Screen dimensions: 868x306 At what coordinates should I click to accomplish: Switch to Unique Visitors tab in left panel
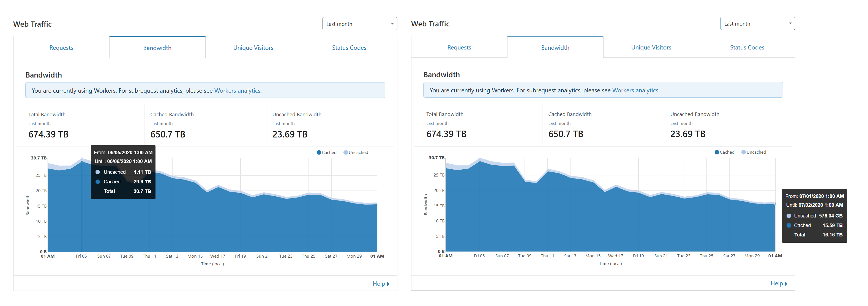pos(253,48)
